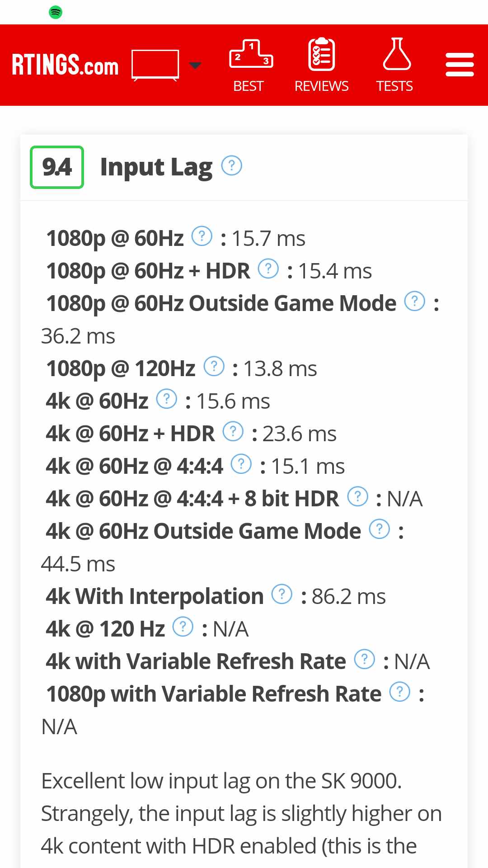Show help for 1080p Outside Game Mode
This screenshot has width=488, height=868.
click(x=415, y=302)
